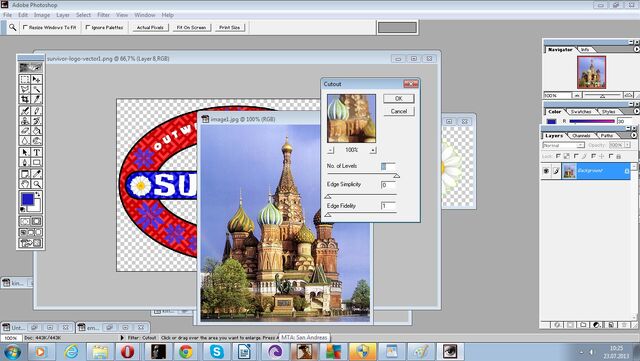Enable Resize Windows To Fit checkbox
Viewport: 640px width, 361px height.
25,27
